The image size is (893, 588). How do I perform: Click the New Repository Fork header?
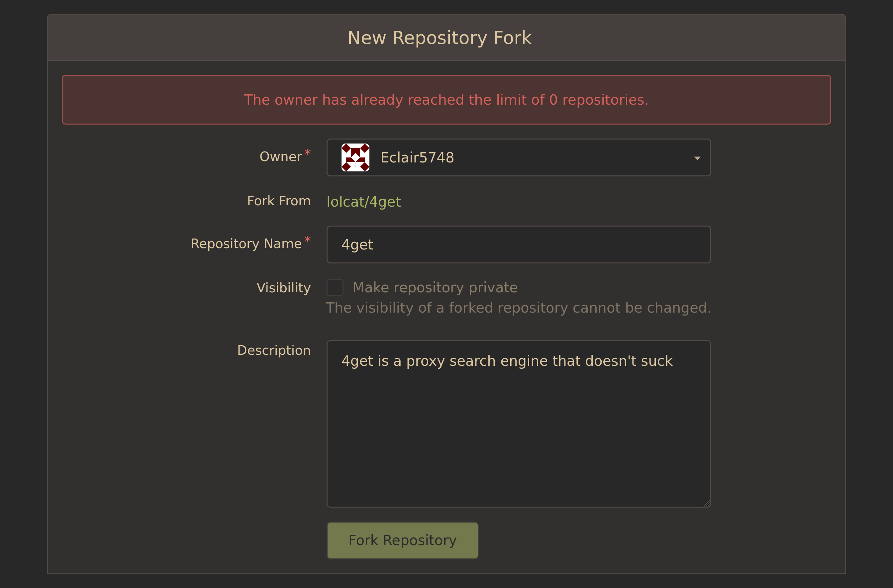[440, 38]
